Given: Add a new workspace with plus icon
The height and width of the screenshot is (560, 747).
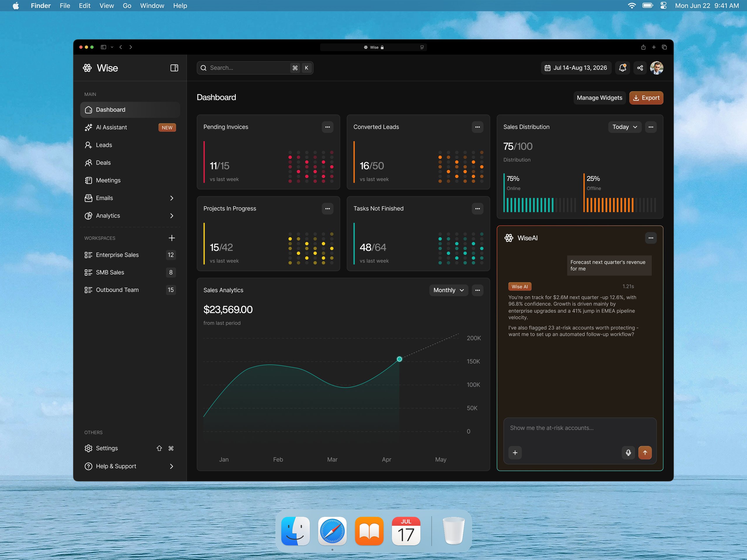Looking at the screenshot, I should (172, 238).
